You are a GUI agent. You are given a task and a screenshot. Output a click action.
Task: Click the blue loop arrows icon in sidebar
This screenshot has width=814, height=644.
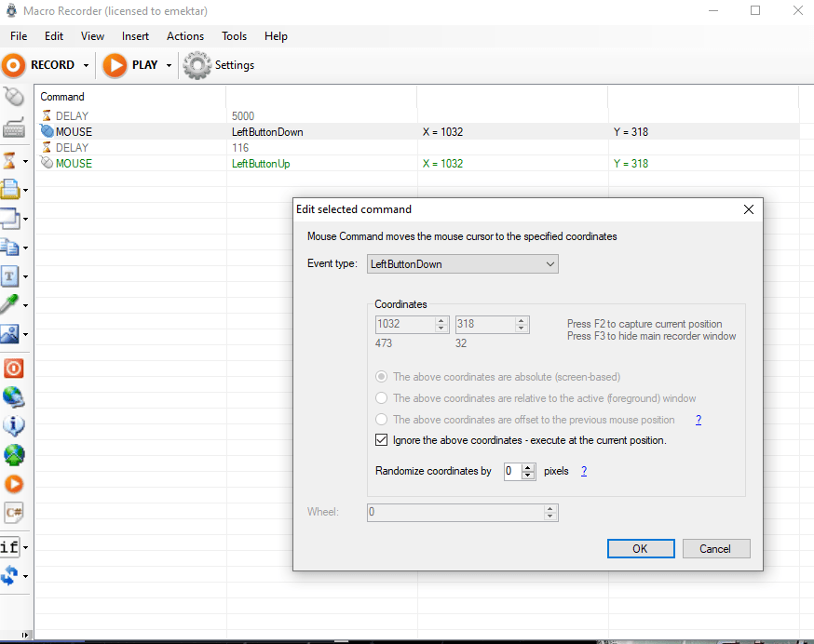click(x=9, y=576)
